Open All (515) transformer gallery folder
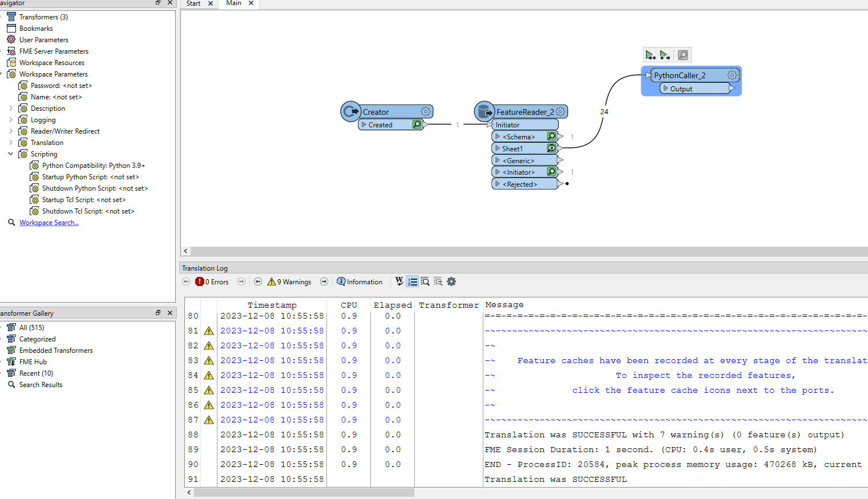 (31, 328)
